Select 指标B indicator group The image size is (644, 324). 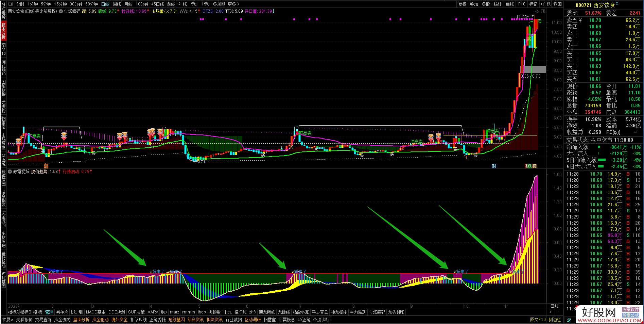coord(25,312)
